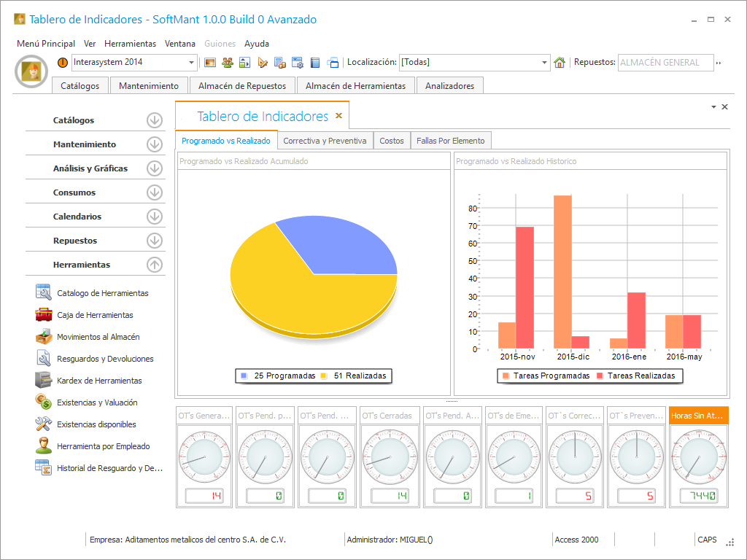Collapse the Herramientas sidebar section
747x560 pixels.
pyautogui.click(x=154, y=265)
